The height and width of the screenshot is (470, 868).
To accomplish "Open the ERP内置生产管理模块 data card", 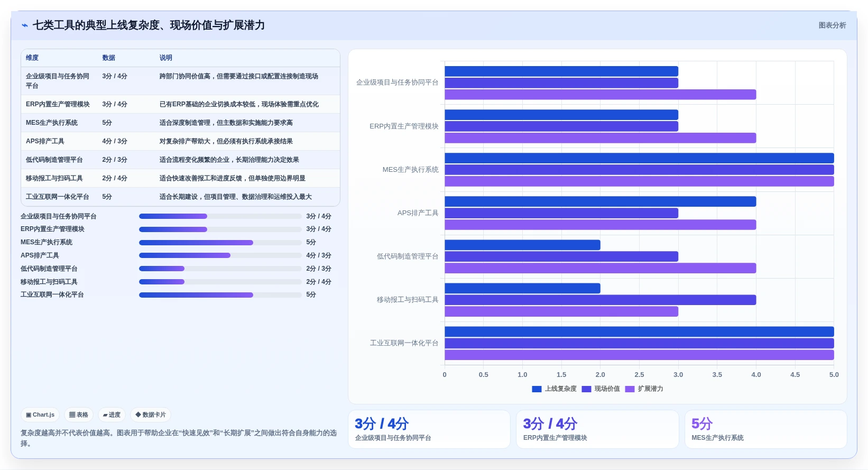I will tap(597, 429).
